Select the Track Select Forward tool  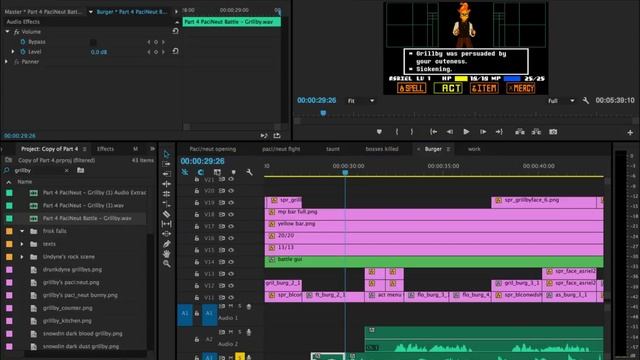coord(167,164)
